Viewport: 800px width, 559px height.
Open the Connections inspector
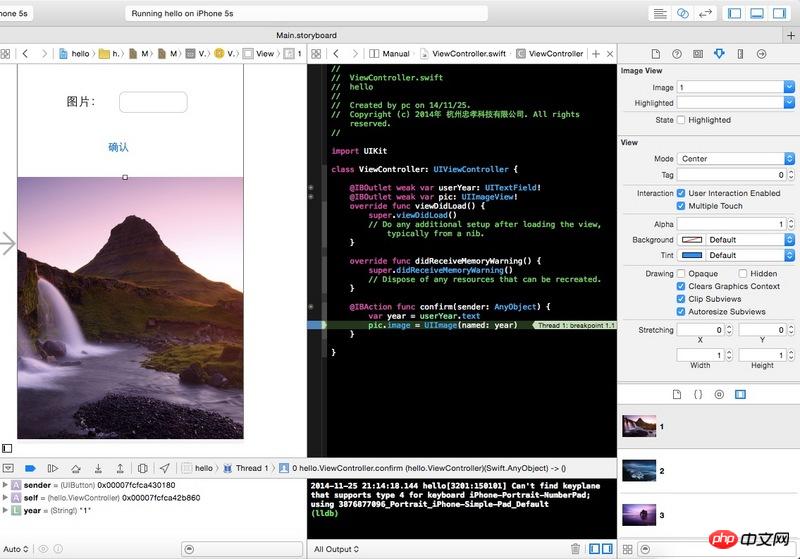(x=761, y=54)
